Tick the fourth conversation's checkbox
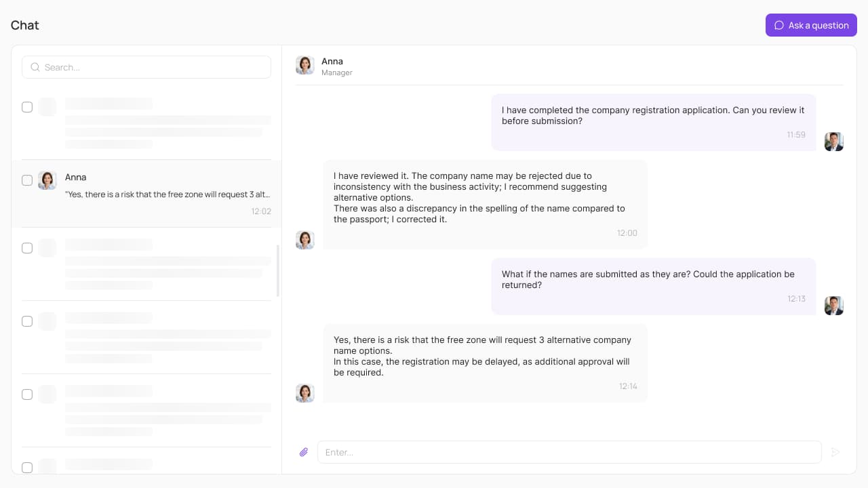868x488 pixels. [27, 321]
